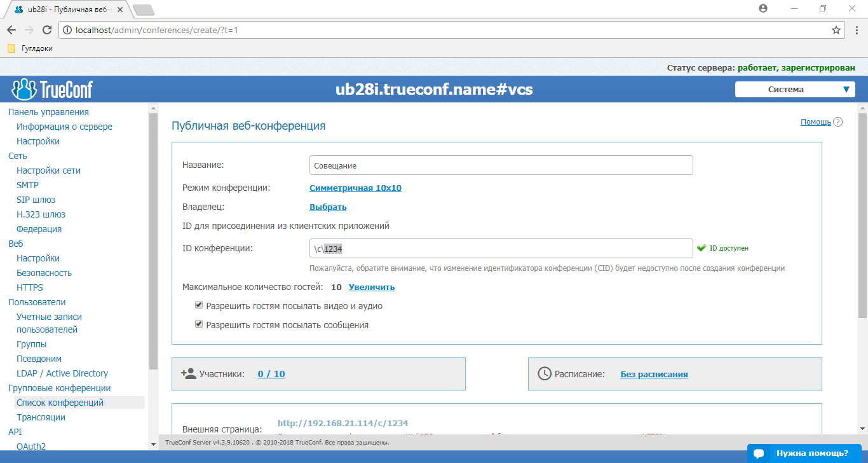Open the Гуглдоки bookmark folder
868x463 pixels.
pos(30,48)
